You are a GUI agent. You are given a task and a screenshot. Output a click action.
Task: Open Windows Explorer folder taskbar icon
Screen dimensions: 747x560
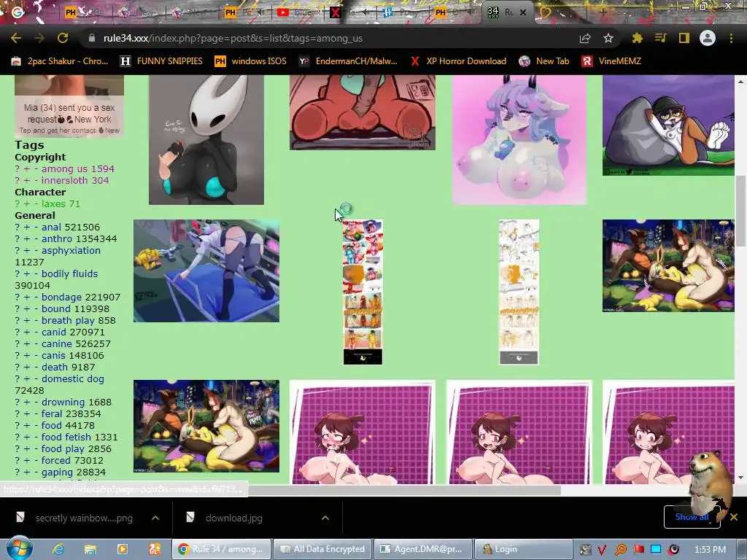[x=90, y=549]
